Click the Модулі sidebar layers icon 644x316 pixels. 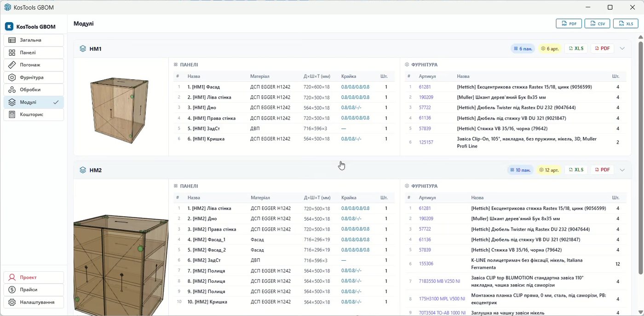pos(12,102)
